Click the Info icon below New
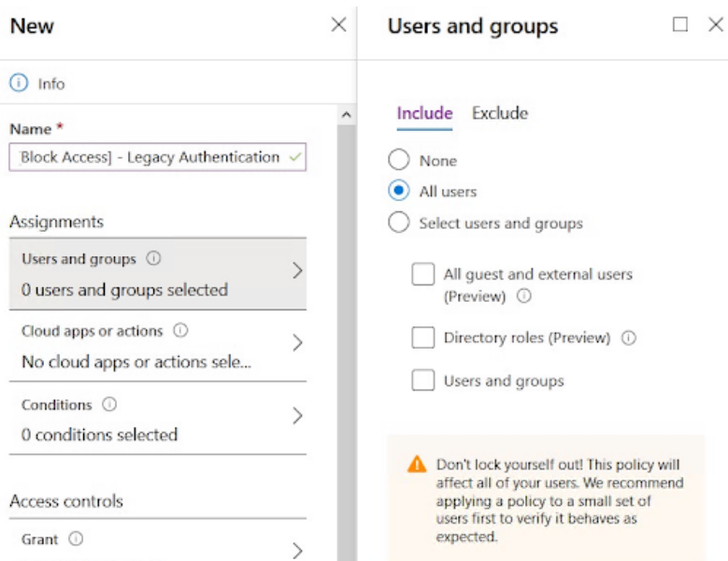 pos(19,84)
